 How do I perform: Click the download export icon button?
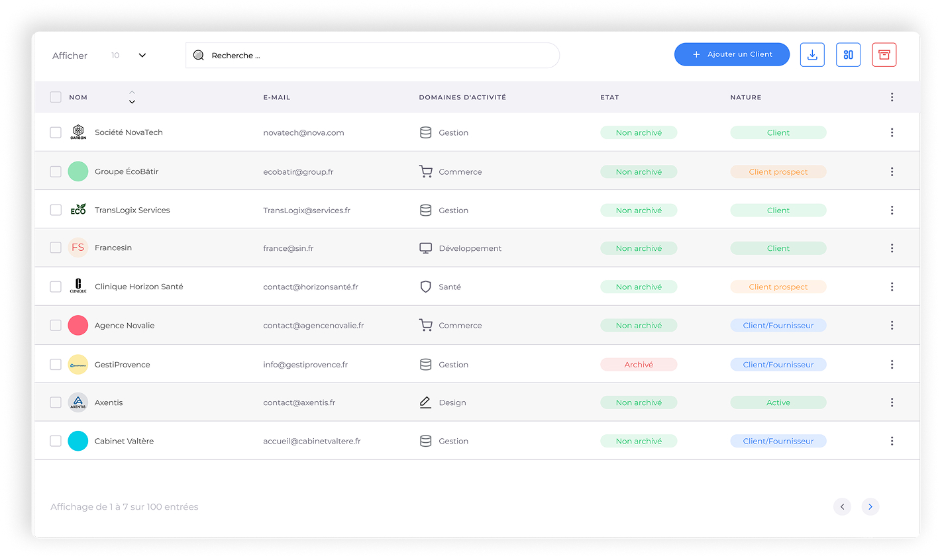pyautogui.click(x=812, y=55)
